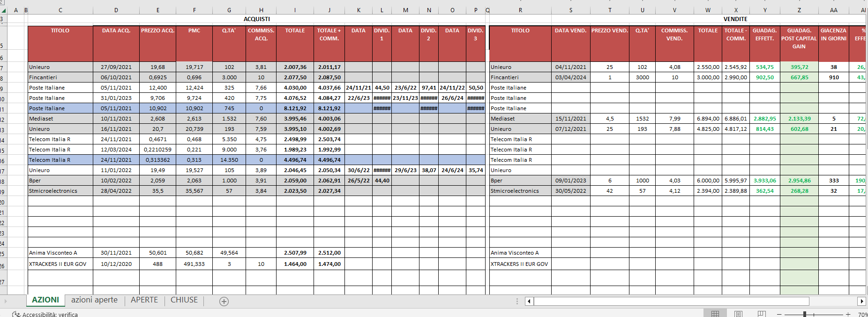
Task: Switch to the CHIUSE sheet tab
Action: 184,300
